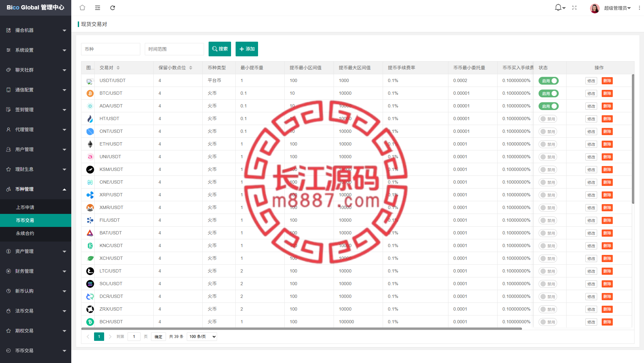
Task: Expand the 撮合机器 sidebar menu
Action: pos(35,30)
